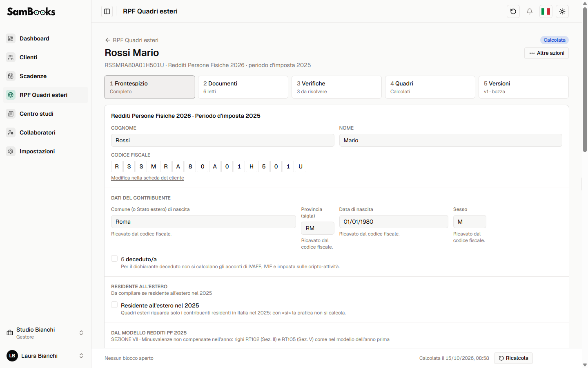Screen dimensions: 588x368
Task: Open the Centro studi icon
Action: [x=11, y=114]
